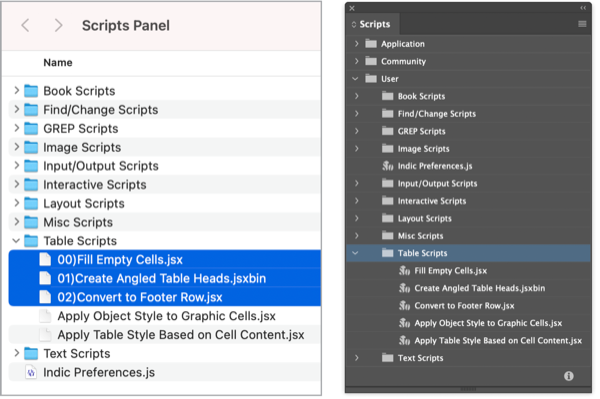Viewport: 600px width, 399px height.
Task: Select Find/Change Scripts folder icon in Finder
Action: (31, 110)
